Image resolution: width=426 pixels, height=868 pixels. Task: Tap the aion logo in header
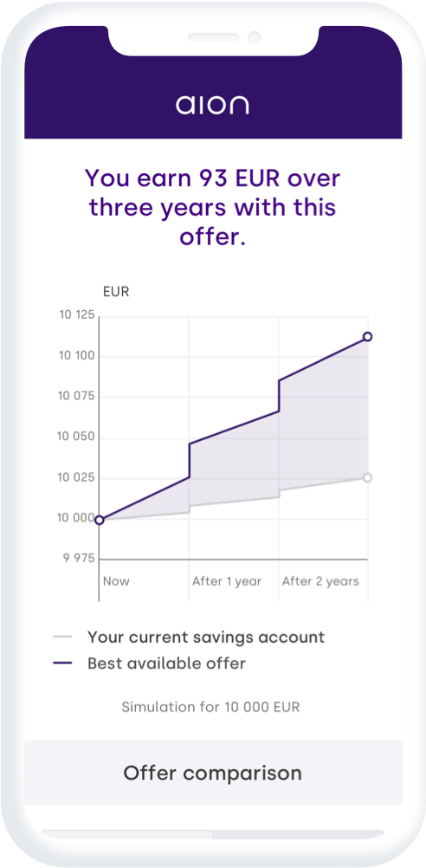pos(212,105)
